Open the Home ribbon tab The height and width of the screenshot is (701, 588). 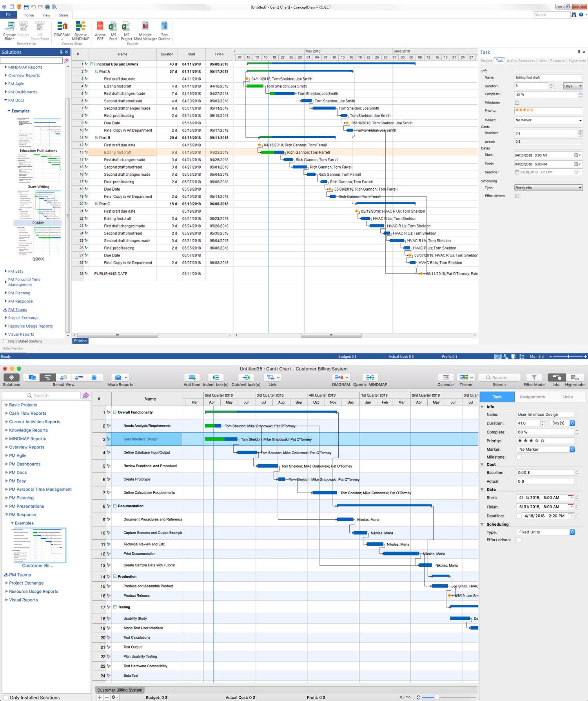(29, 15)
